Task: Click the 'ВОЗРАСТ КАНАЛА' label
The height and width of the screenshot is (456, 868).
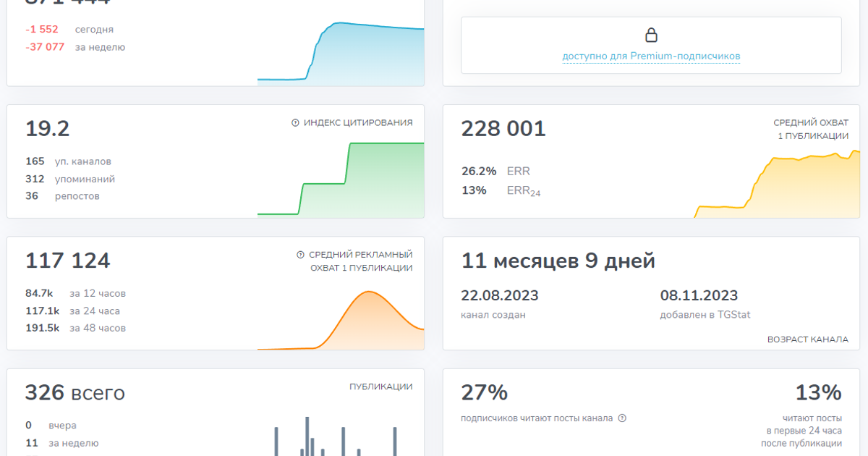Action: (x=808, y=339)
